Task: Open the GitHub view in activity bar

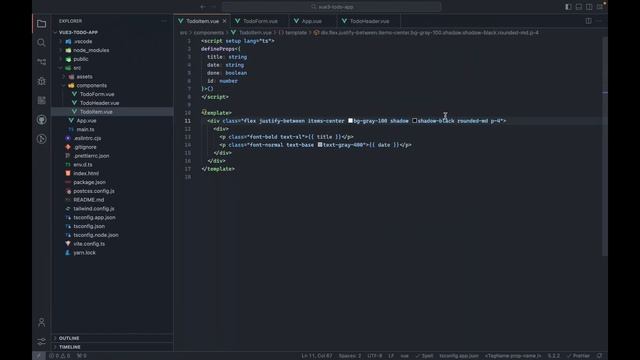Action: click(x=41, y=120)
